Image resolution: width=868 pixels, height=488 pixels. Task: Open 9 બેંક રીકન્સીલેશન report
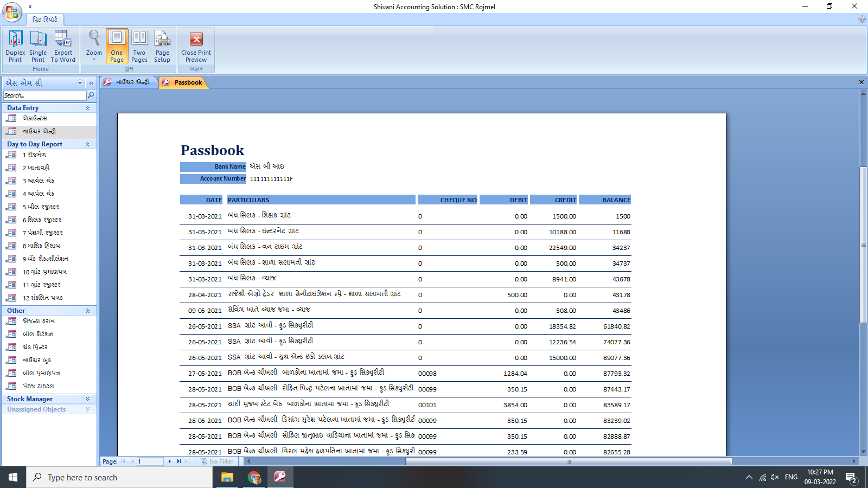click(45, 259)
